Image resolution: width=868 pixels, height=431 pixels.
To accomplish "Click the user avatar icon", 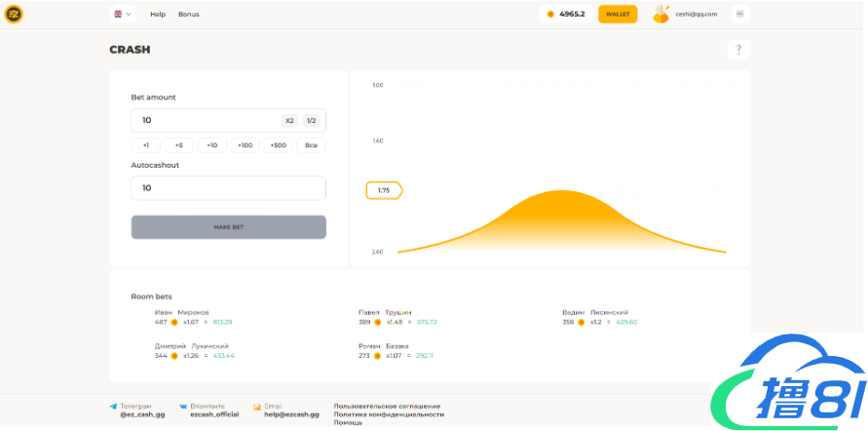I will [661, 14].
